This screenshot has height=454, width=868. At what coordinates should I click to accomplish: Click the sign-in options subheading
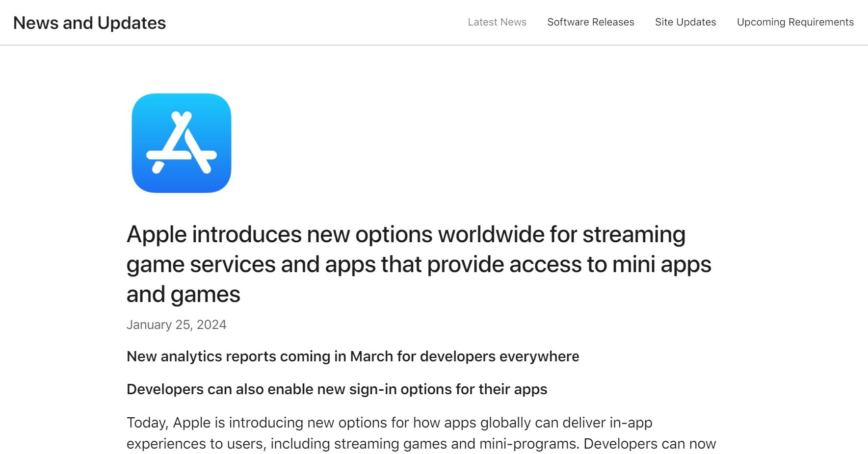coord(337,389)
